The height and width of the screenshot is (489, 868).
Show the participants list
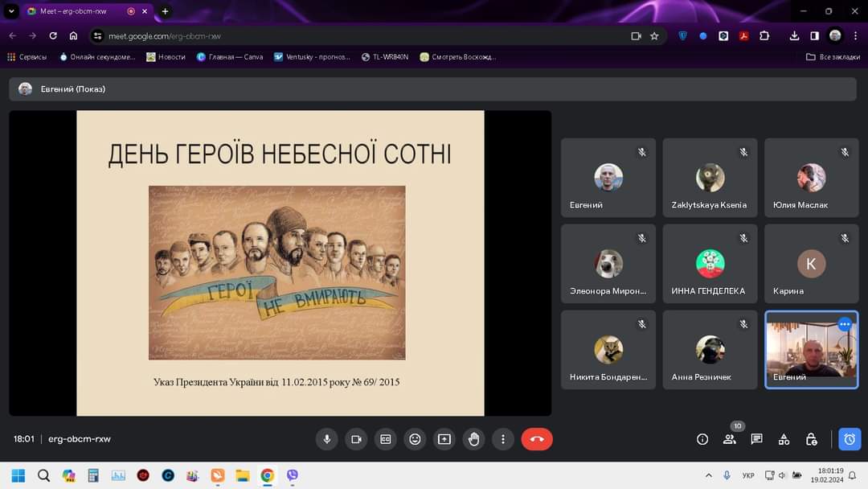click(x=730, y=439)
